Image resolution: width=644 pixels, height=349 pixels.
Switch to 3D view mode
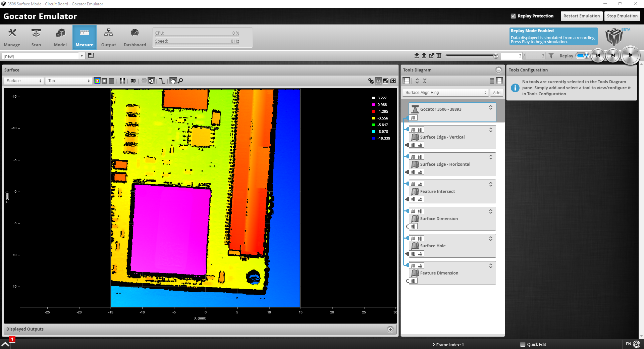click(133, 81)
